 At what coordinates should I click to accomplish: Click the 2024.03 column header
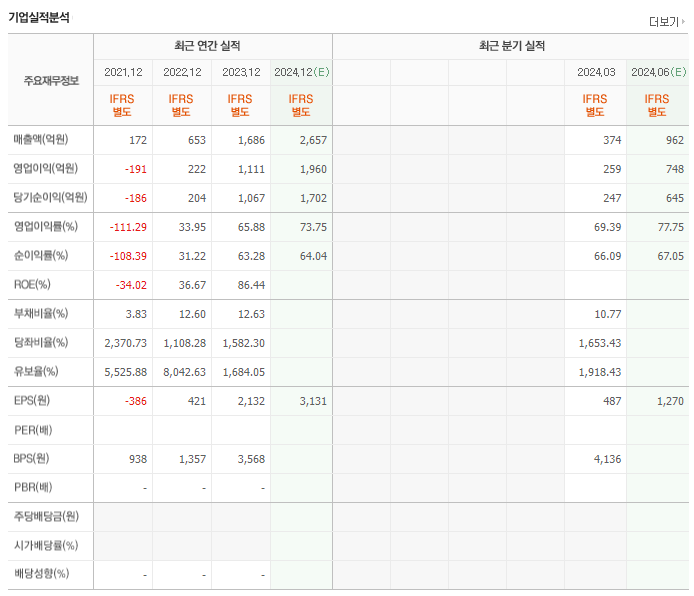[596, 72]
